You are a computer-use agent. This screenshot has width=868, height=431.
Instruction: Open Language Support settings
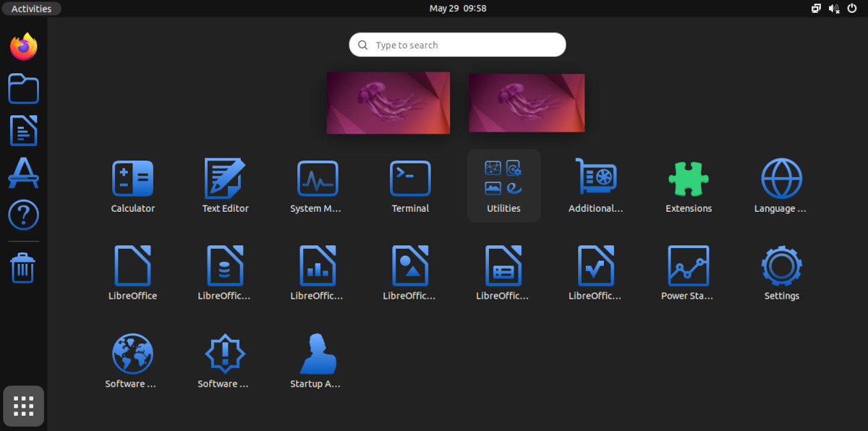[x=780, y=178]
